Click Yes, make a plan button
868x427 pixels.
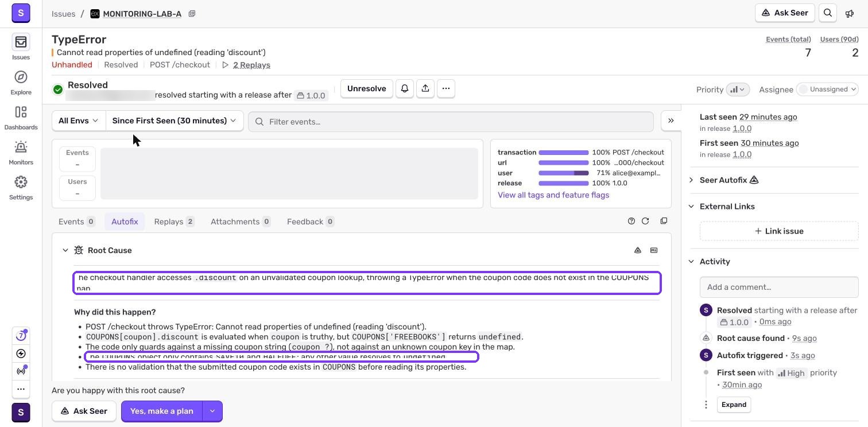[162, 411]
